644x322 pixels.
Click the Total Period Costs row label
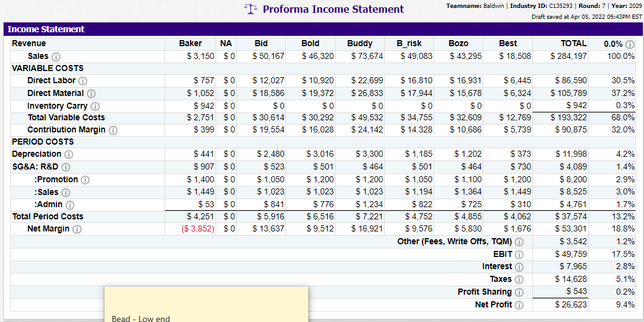tap(47, 217)
